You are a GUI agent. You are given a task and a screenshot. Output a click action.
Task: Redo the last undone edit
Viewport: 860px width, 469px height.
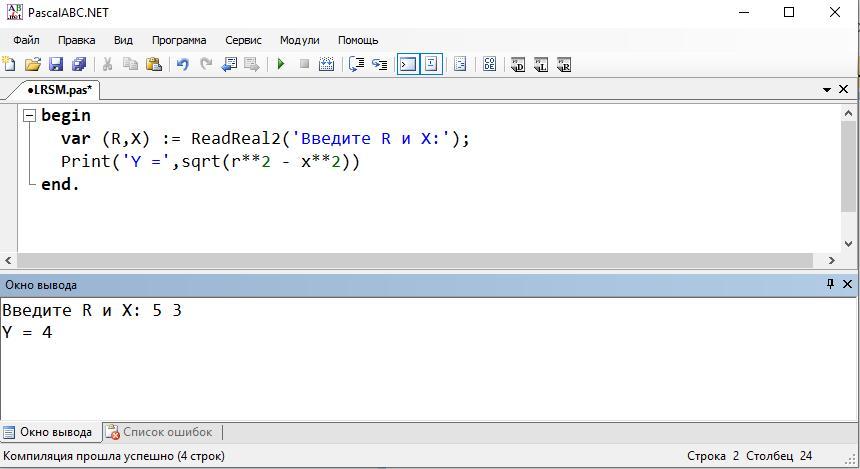pos(206,64)
